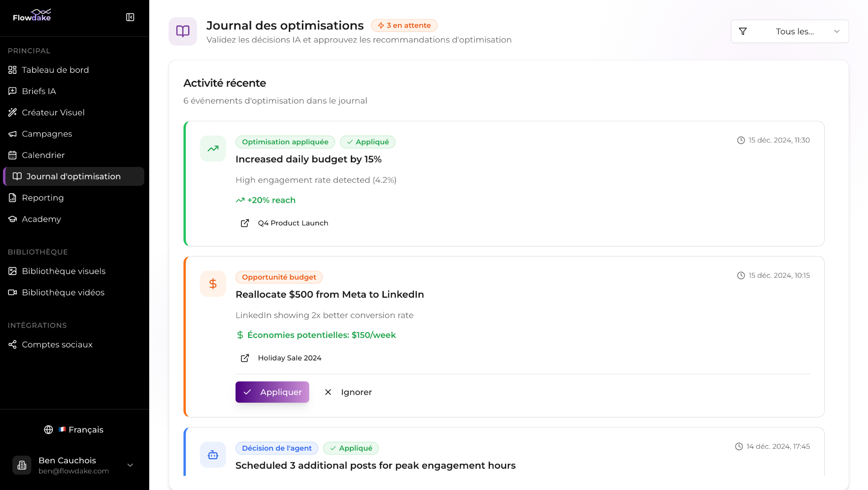Click the building avatar icon
Image resolution: width=868 pixels, height=490 pixels.
pyautogui.click(x=22, y=465)
